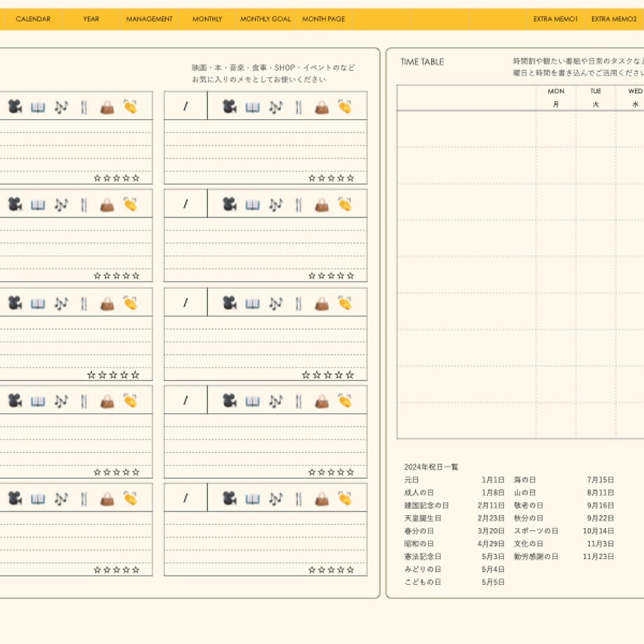Tap movie camera icon in first date-slash card
This screenshot has width=644, height=644.
coord(230,107)
